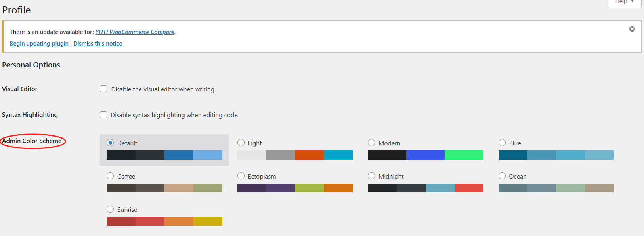Viewport: 644px width, 236px height.
Task: Pick the Blue color scheme radio
Action: [x=502, y=143]
